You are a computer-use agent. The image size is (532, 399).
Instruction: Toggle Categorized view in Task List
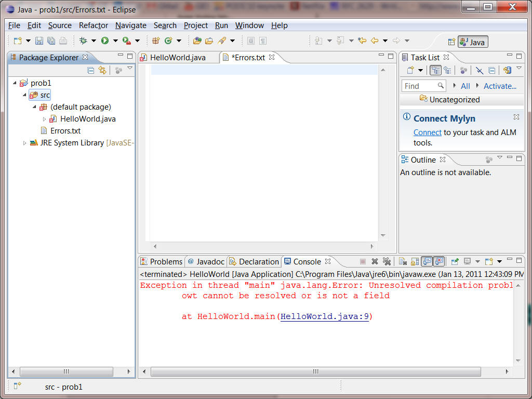tap(436, 70)
